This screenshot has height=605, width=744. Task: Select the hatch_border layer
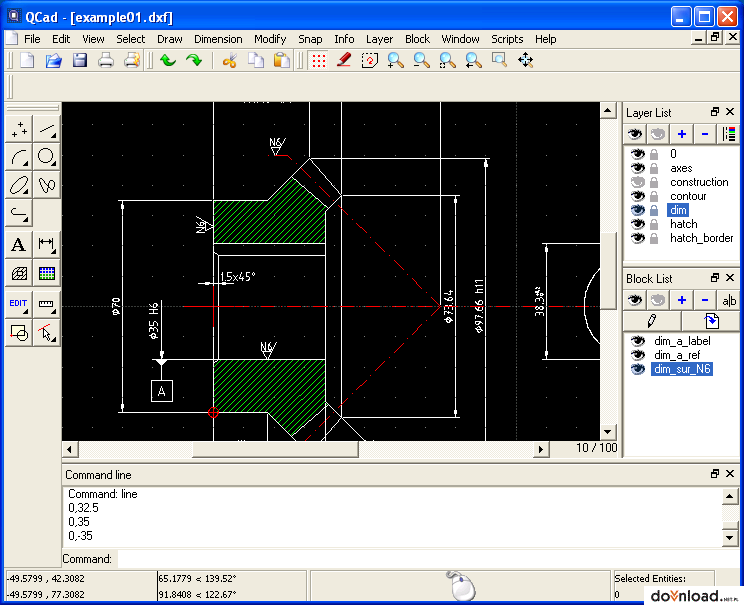coord(701,238)
